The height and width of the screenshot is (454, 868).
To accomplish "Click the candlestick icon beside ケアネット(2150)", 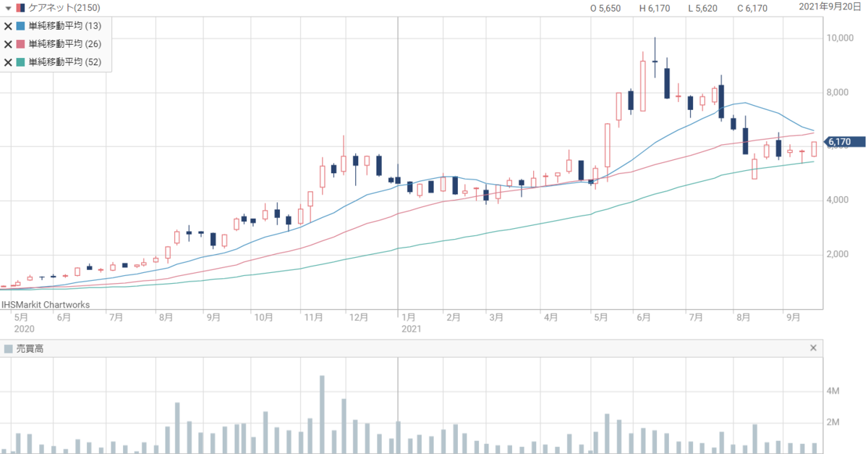I will [20, 8].
